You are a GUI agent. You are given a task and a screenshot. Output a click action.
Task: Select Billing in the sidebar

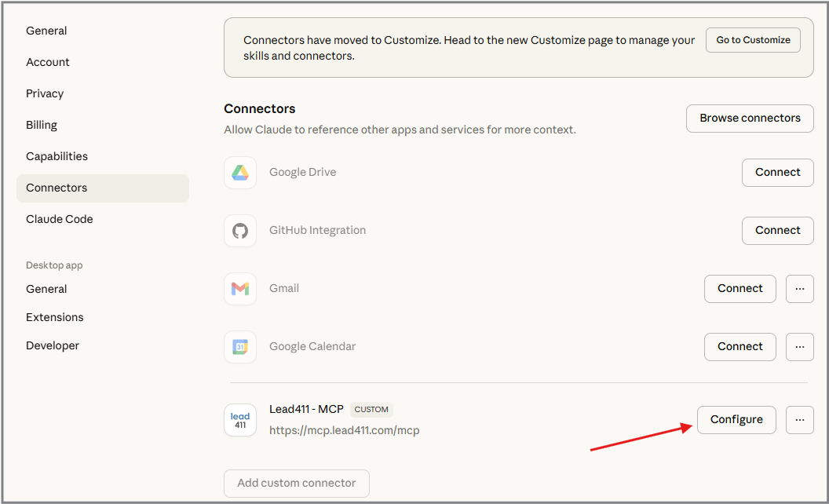click(42, 125)
